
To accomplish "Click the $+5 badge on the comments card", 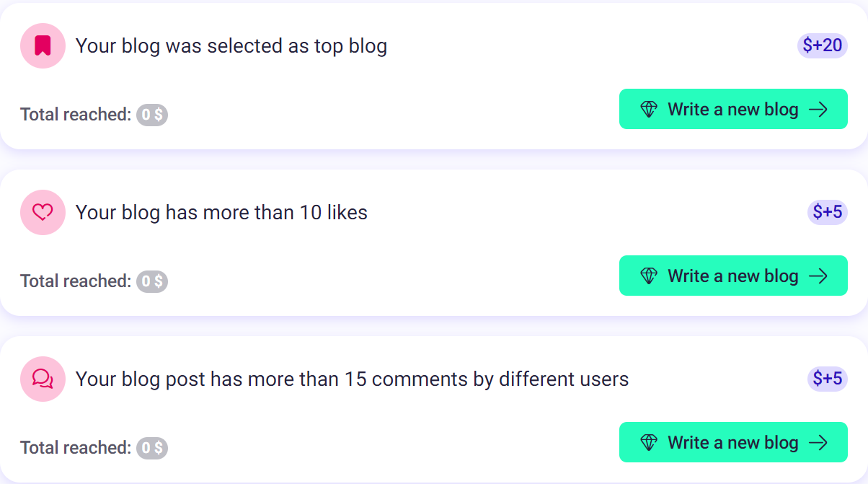I will 828,379.
